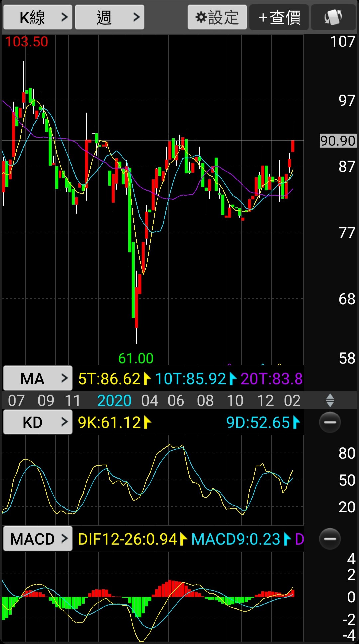
Task: Open the K線 chart type dropdown
Action: click(x=38, y=17)
